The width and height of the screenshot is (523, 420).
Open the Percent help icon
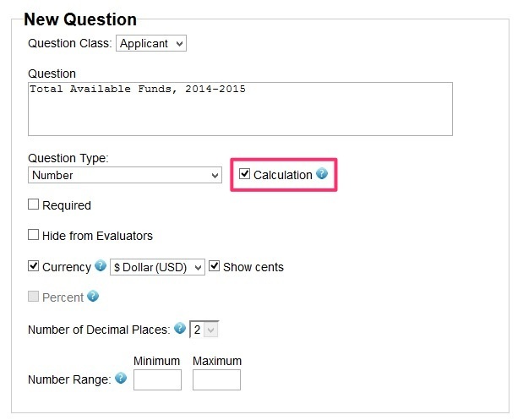93,296
